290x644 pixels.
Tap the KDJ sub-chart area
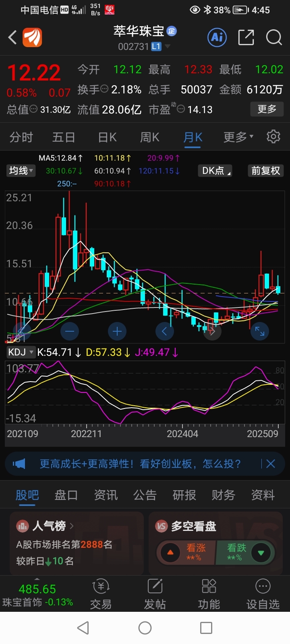pyautogui.click(x=145, y=392)
